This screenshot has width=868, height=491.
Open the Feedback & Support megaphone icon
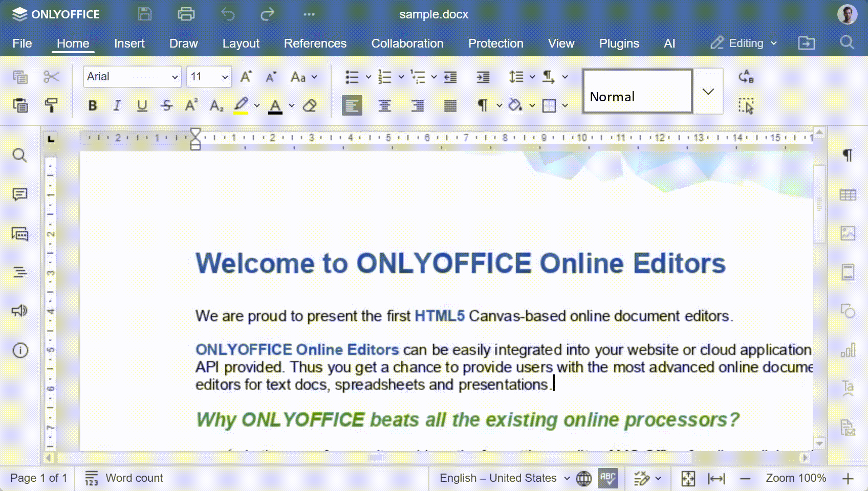pyautogui.click(x=20, y=311)
